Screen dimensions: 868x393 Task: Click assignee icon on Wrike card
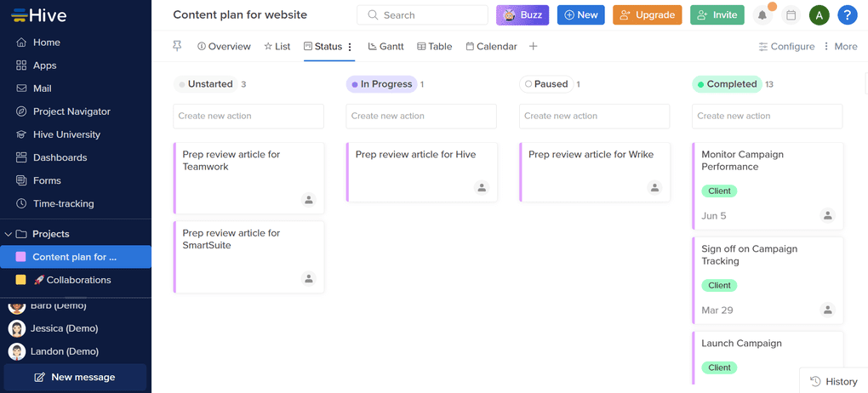tap(655, 188)
